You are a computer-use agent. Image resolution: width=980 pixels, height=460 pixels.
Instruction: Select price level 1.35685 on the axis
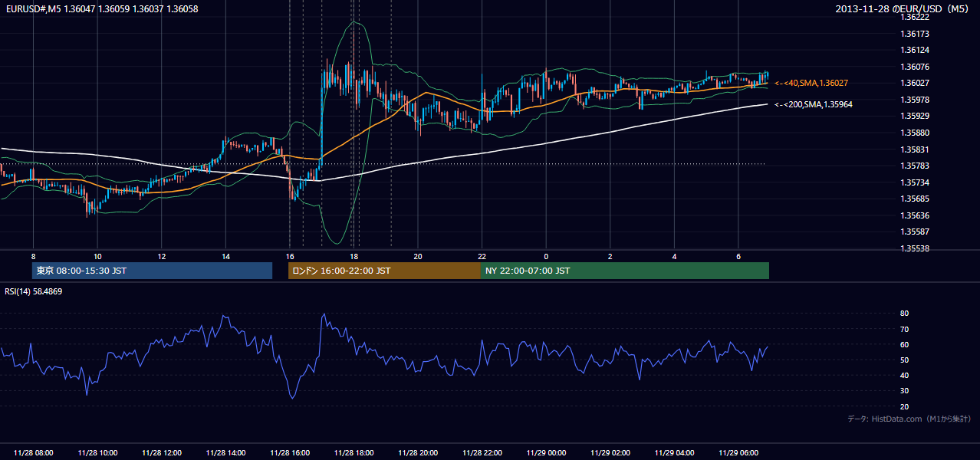point(915,199)
